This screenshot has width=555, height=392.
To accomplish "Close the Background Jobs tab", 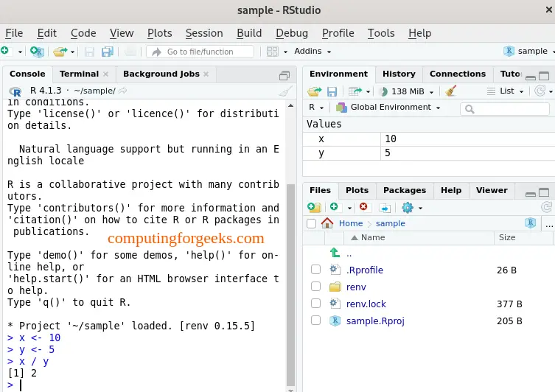I will point(206,74).
